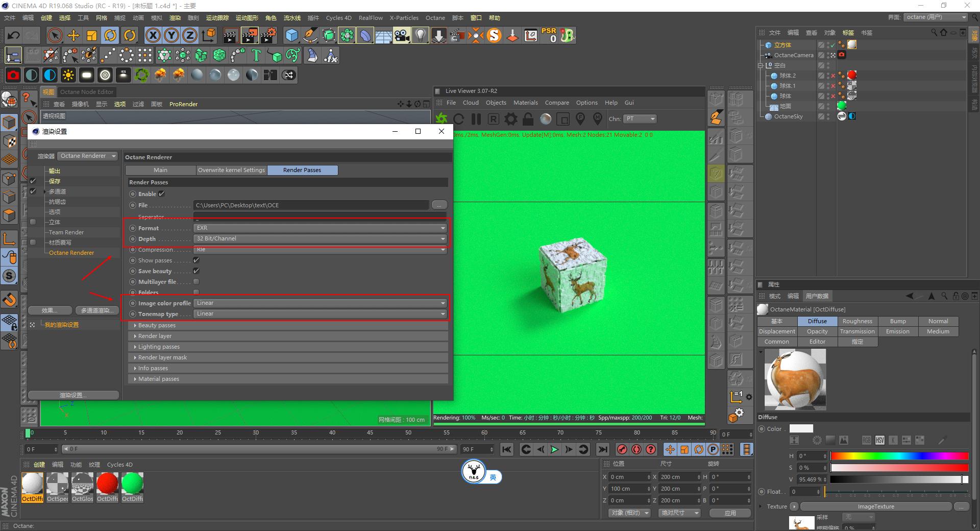Browse output file with the ... button
Screen dimensions: 980x531
(x=438, y=205)
